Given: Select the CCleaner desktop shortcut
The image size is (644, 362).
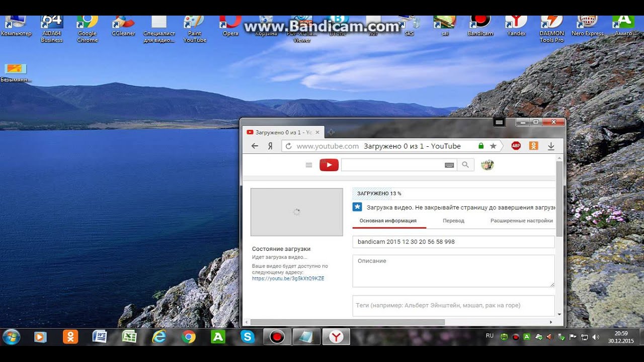Looking at the screenshot, I should pos(123,26).
